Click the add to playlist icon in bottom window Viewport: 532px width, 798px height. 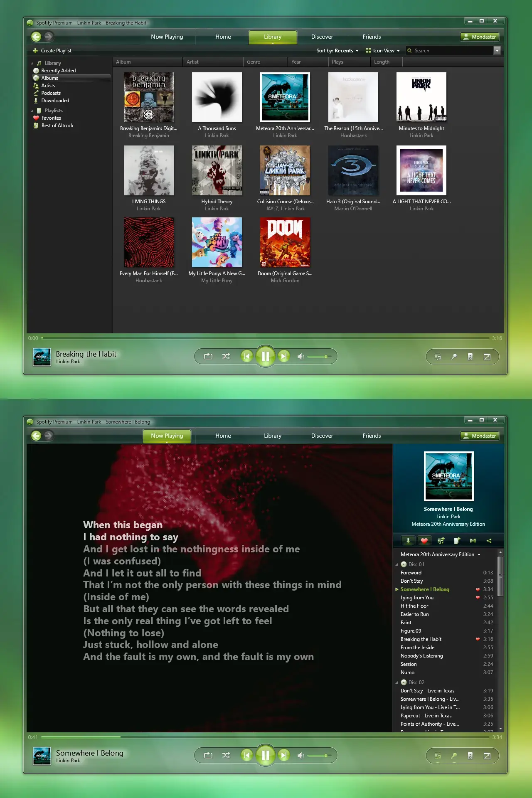457,541
